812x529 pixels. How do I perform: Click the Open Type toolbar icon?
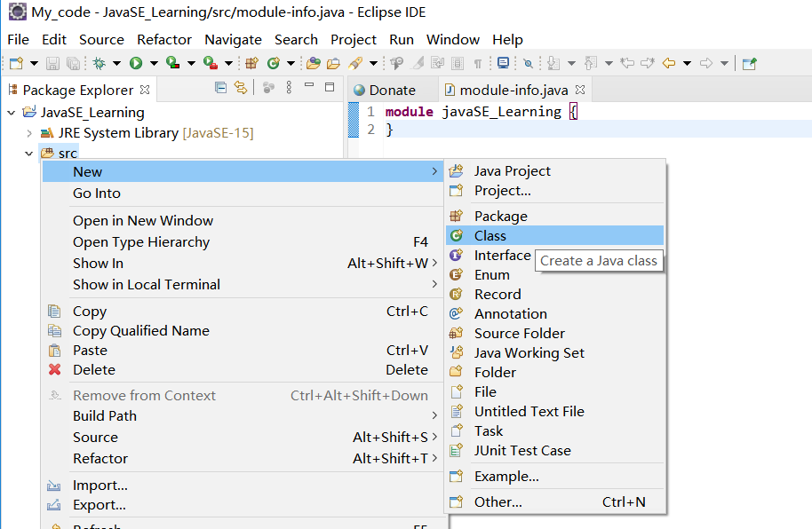[x=314, y=63]
